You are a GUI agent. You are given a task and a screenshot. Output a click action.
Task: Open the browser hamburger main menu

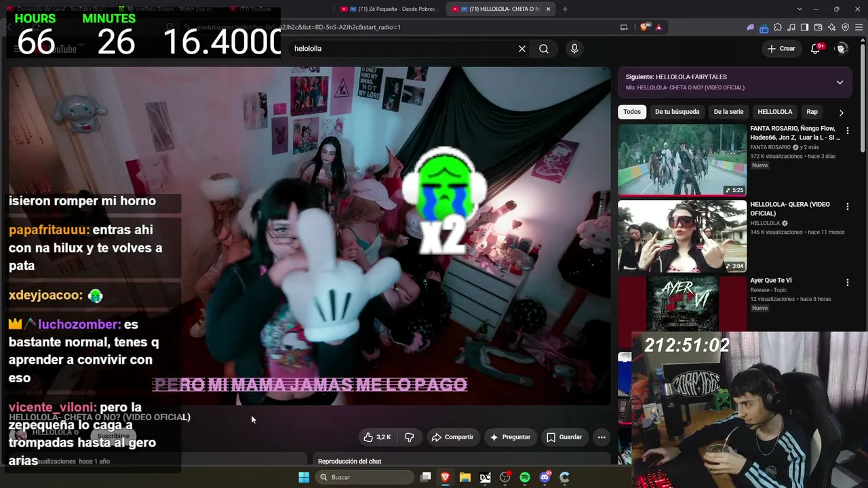coord(859,27)
